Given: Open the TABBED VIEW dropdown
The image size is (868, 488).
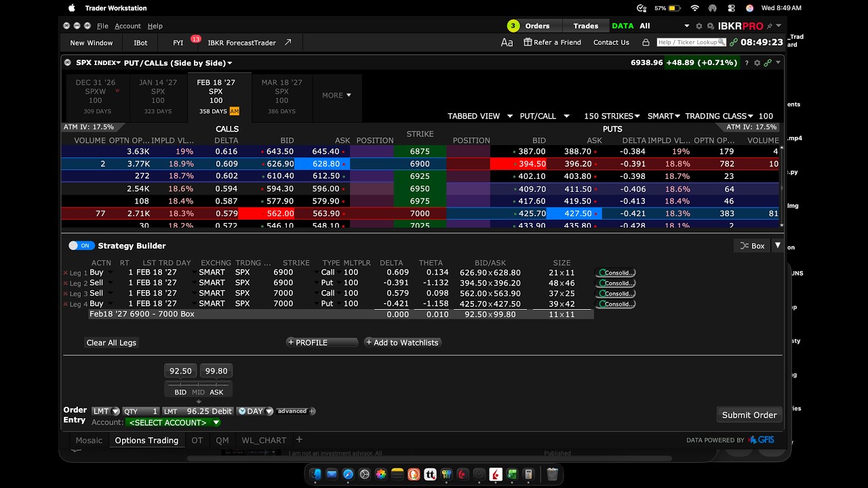Looking at the screenshot, I should (480, 116).
